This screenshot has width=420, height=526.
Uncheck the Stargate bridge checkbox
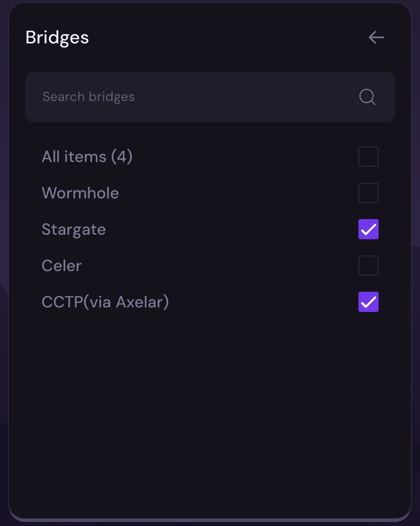[x=369, y=229]
